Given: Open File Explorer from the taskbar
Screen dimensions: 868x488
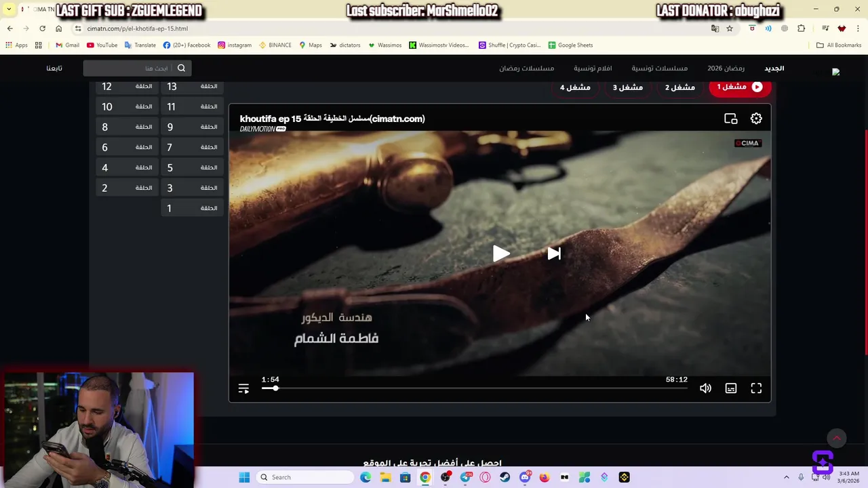Looking at the screenshot, I should 385,477.
